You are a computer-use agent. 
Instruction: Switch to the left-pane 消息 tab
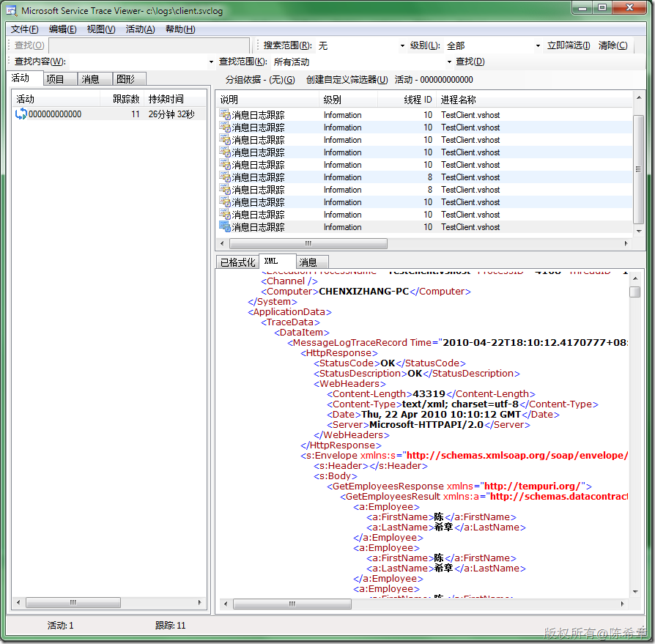pos(95,79)
